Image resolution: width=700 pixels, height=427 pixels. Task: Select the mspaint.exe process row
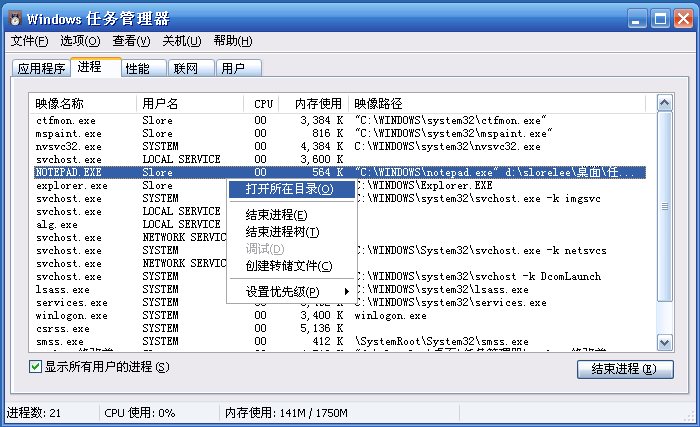click(340, 134)
